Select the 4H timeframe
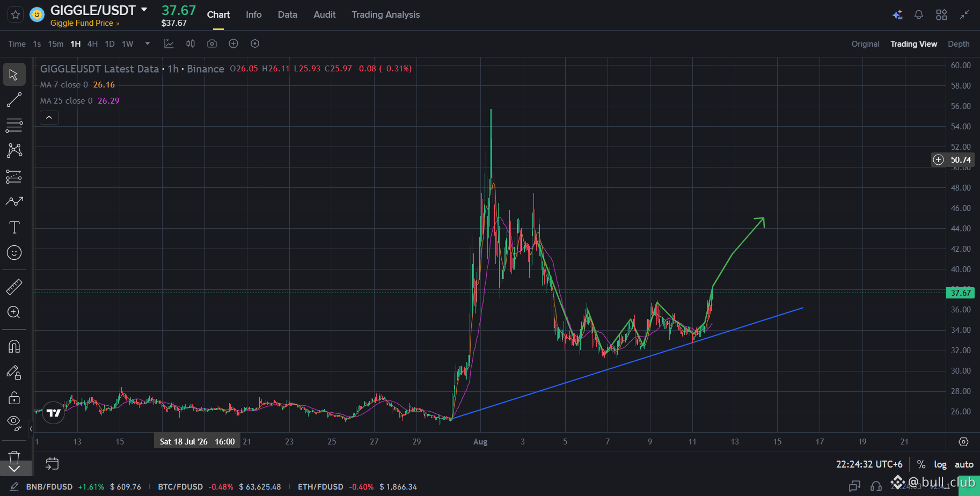980x496 pixels. 92,44
